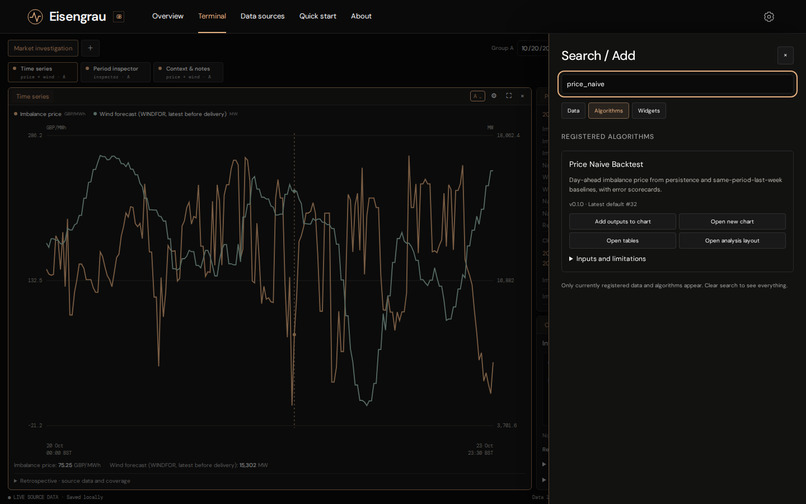Image resolution: width=806 pixels, height=504 pixels.
Task: Click Open new chart button
Action: coord(732,221)
